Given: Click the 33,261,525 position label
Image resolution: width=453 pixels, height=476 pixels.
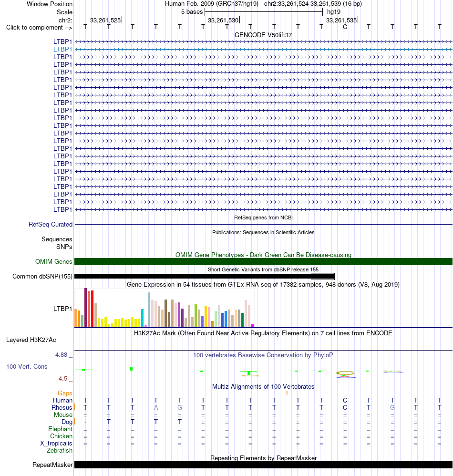Looking at the screenshot, I should point(105,21).
